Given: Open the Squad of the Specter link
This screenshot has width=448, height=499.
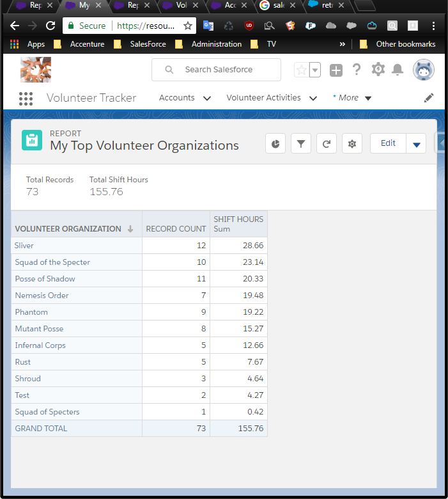Looking at the screenshot, I should [x=52, y=262].
